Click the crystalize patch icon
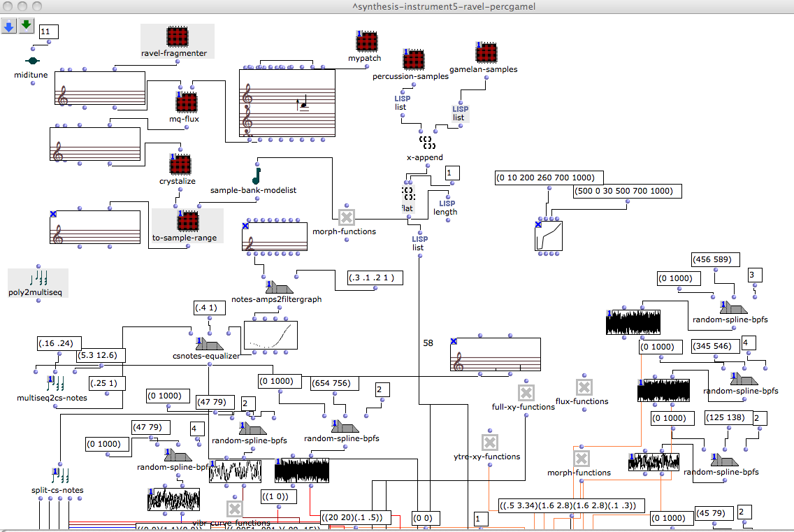This screenshot has height=532, width=794. click(180, 166)
